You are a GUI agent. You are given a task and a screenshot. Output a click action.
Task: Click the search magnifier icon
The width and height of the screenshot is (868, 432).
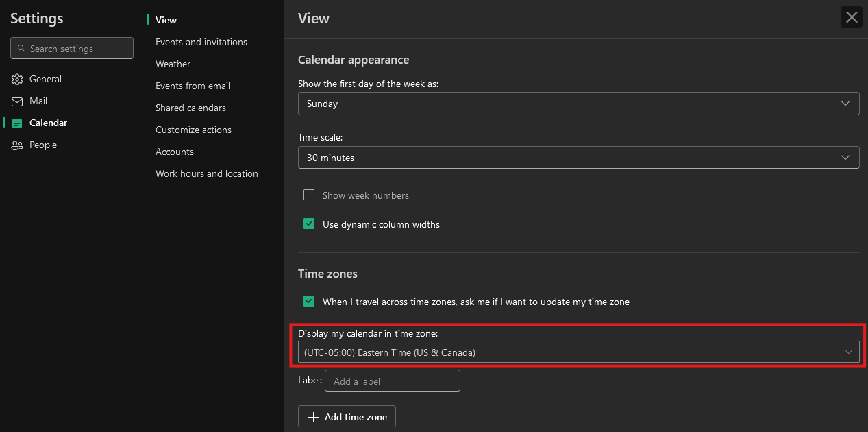click(x=21, y=49)
